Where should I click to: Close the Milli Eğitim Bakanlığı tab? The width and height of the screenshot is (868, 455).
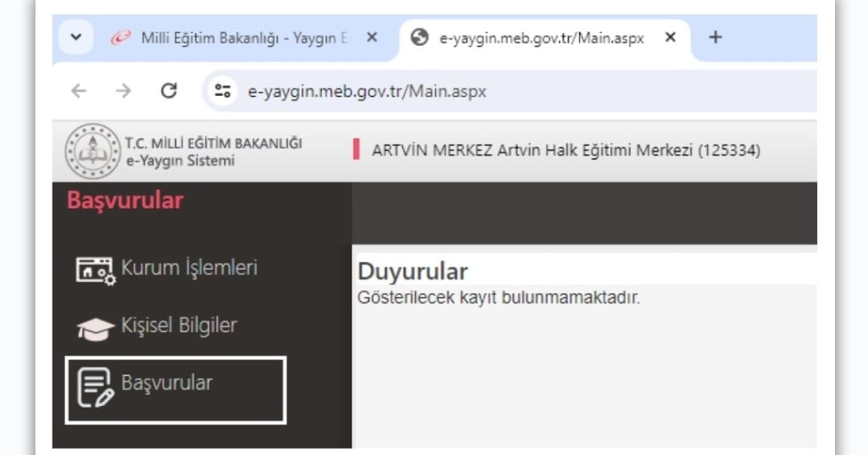(371, 38)
